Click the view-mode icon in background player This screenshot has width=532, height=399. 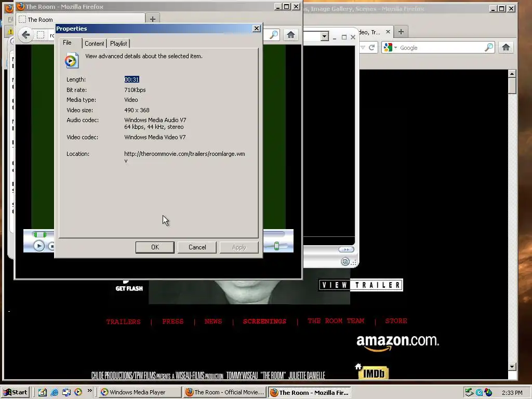coord(345,262)
